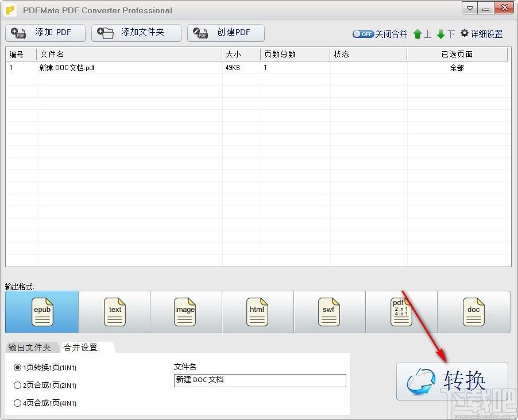This screenshot has height=420, width=518.
Task: Open the title bar dropdown menu arrow
Action: (x=470, y=8)
